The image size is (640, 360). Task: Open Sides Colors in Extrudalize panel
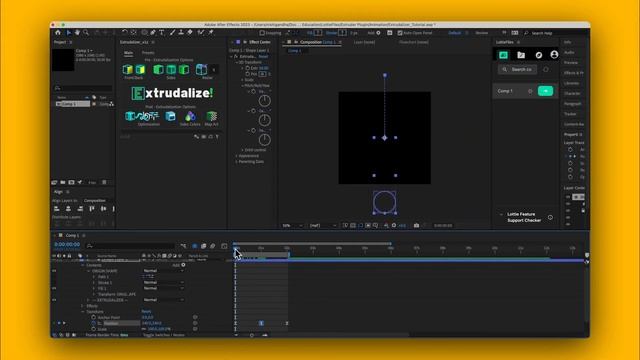[190, 116]
